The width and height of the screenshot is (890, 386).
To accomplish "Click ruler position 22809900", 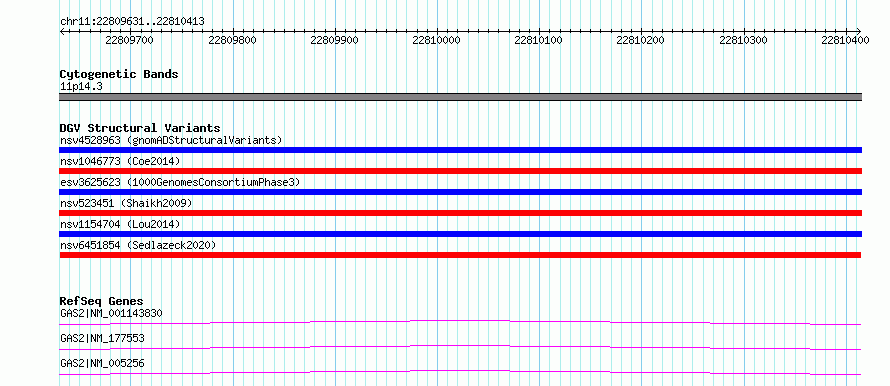I will [334, 40].
